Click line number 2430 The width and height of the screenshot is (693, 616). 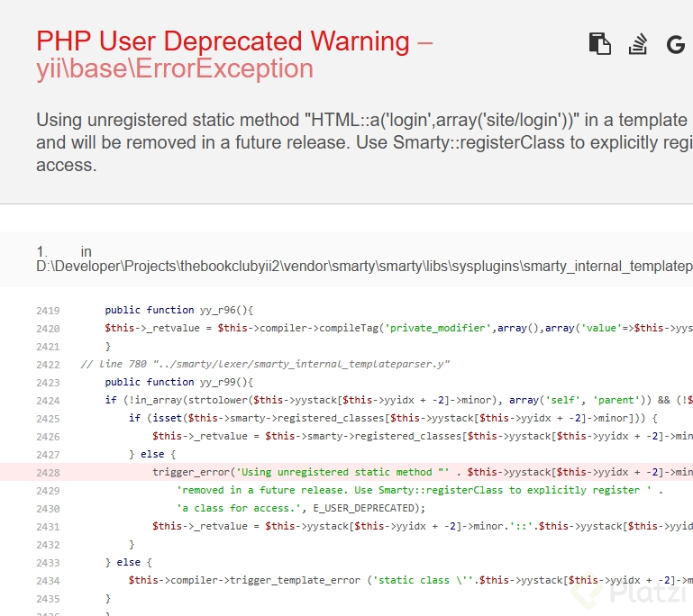tap(48, 509)
